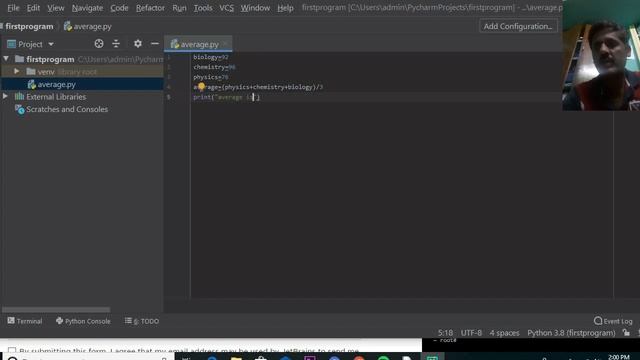Click the collapse all icon in Project panel
The image size is (640, 360).
coord(116,44)
